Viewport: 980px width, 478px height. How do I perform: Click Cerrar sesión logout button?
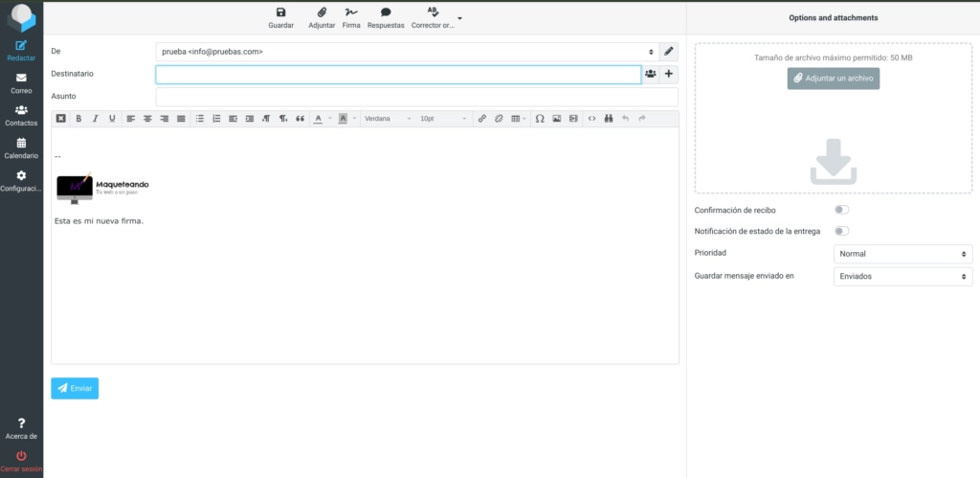coord(21,461)
